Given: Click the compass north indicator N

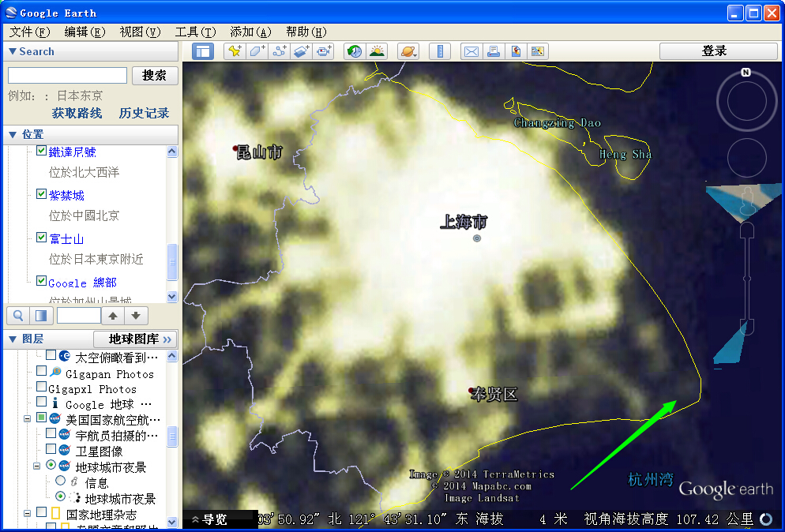Looking at the screenshot, I should click(x=746, y=72).
